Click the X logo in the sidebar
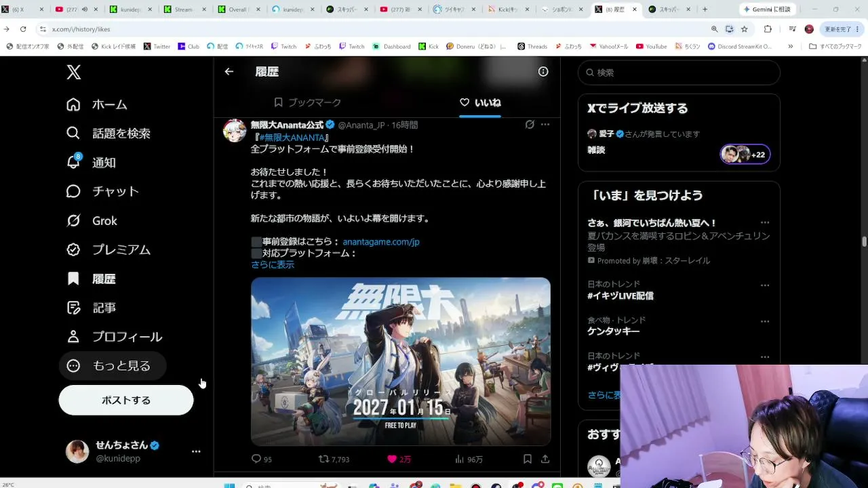The height and width of the screenshot is (488, 868). (74, 73)
